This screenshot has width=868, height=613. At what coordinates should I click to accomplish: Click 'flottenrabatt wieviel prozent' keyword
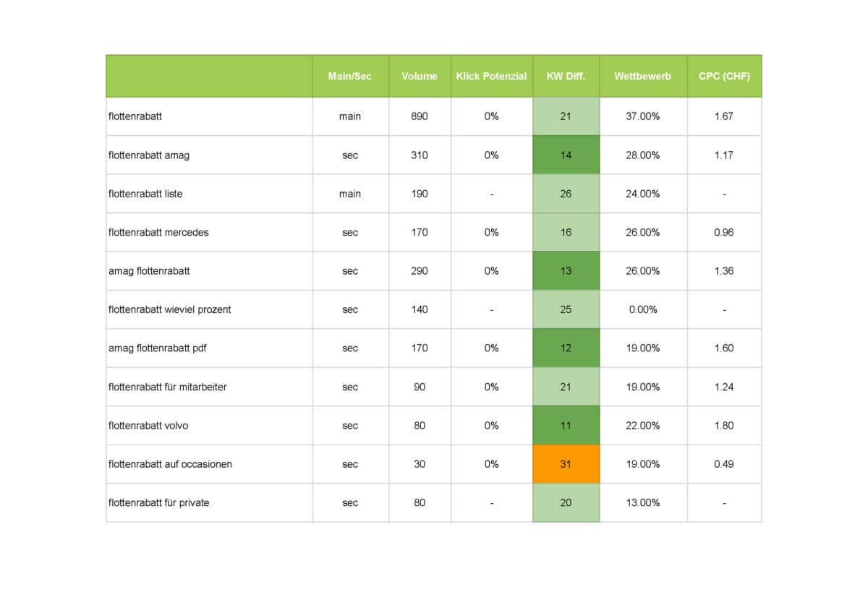[x=170, y=309]
